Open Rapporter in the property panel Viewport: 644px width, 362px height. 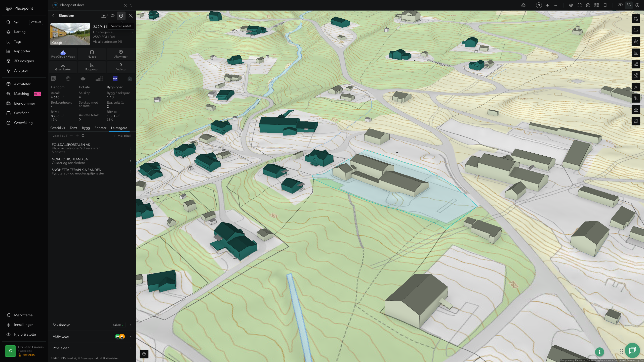92,67
